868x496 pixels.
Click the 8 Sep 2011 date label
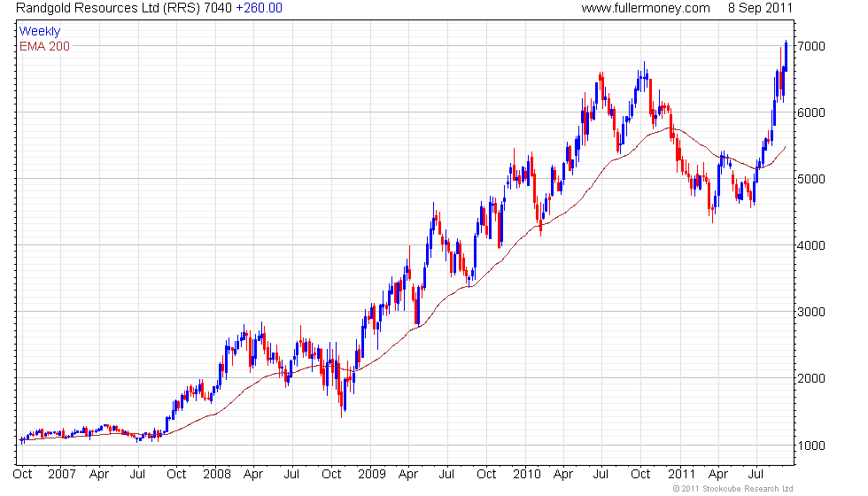[x=760, y=8]
